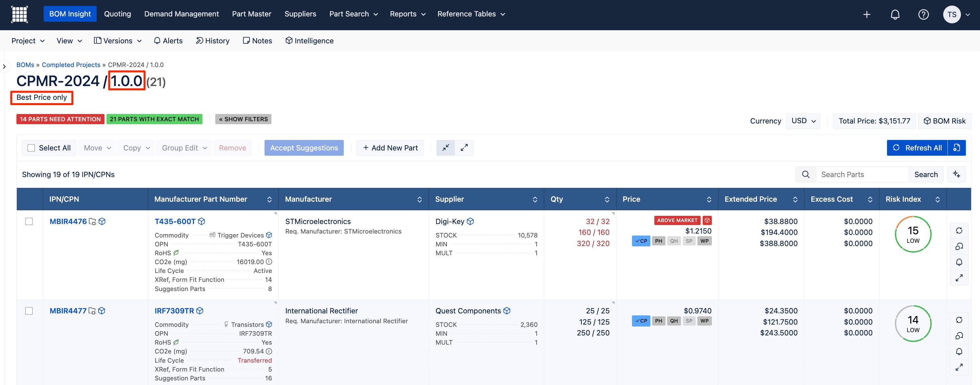Click the risk index 15 LOW gauge
The image size is (980, 385).
click(913, 234)
